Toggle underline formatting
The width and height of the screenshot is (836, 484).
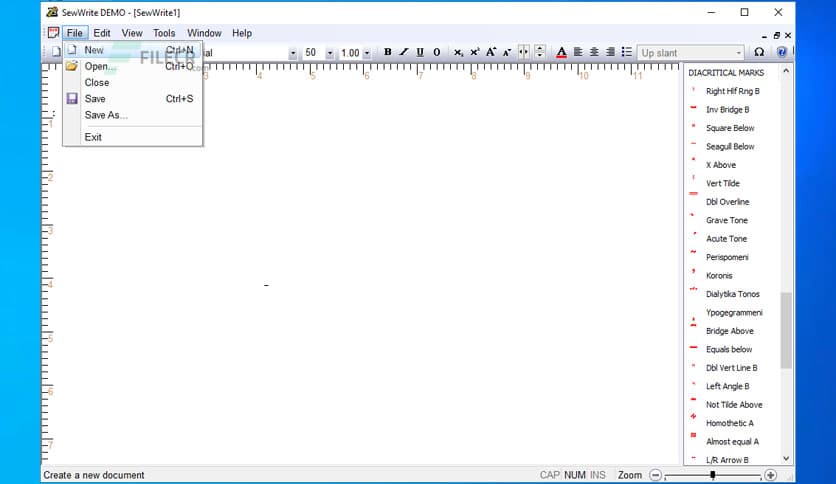[x=420, y=52]
